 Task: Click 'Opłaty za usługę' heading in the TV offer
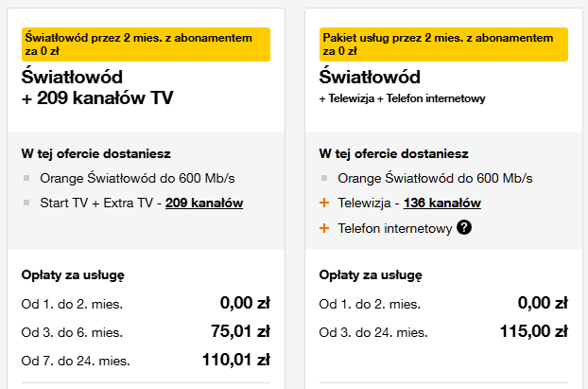73,275
